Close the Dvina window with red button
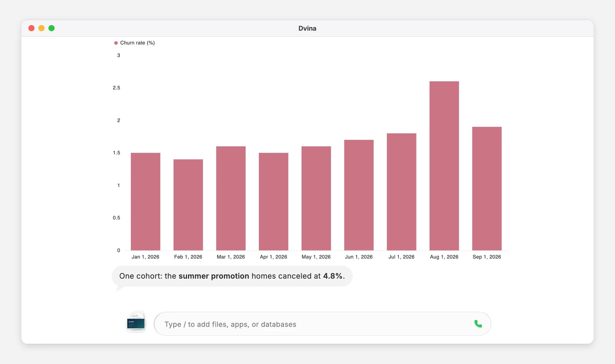Screen dimensions: 615x364 tap(31, 28)
